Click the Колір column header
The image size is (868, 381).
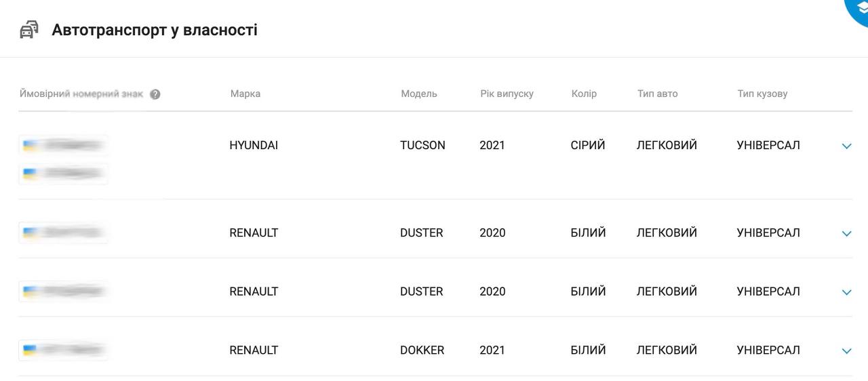[584, 94]
